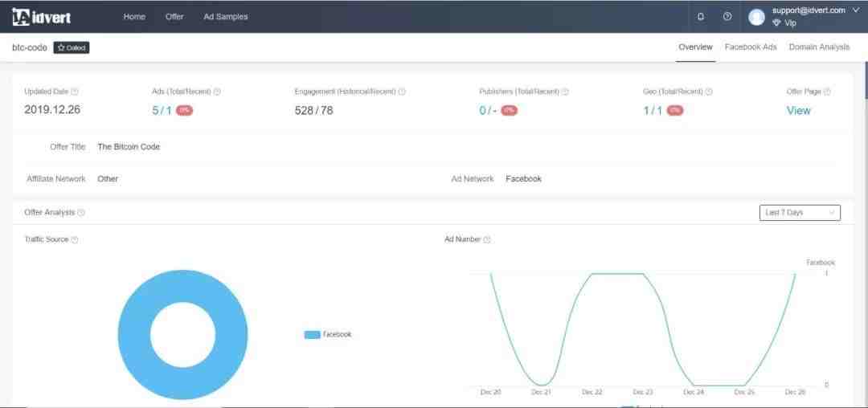Click the 1 / 1 geo count link

click(653, 111)
